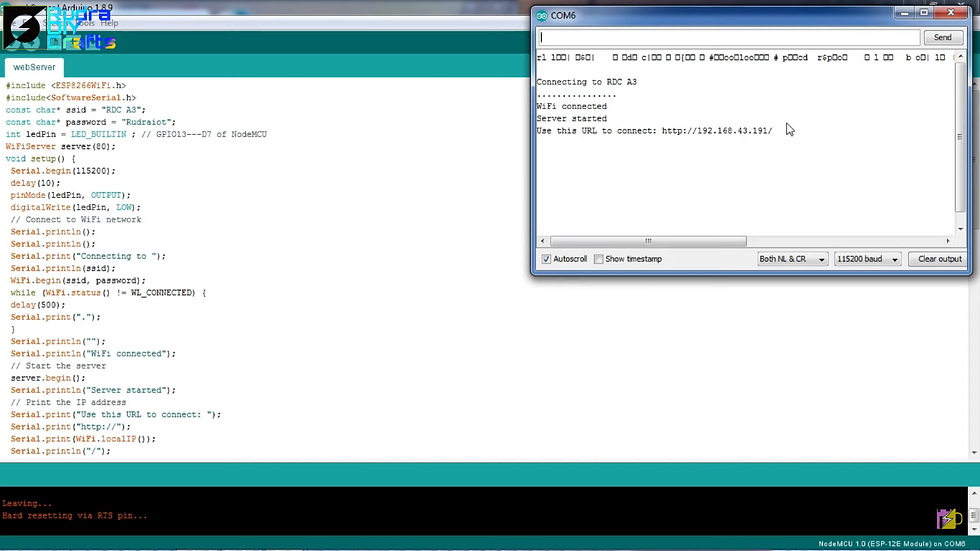This screenshot has height=551, width=980.
Task: Click the 'Serial.println("/");' code line
Action: 61,451
